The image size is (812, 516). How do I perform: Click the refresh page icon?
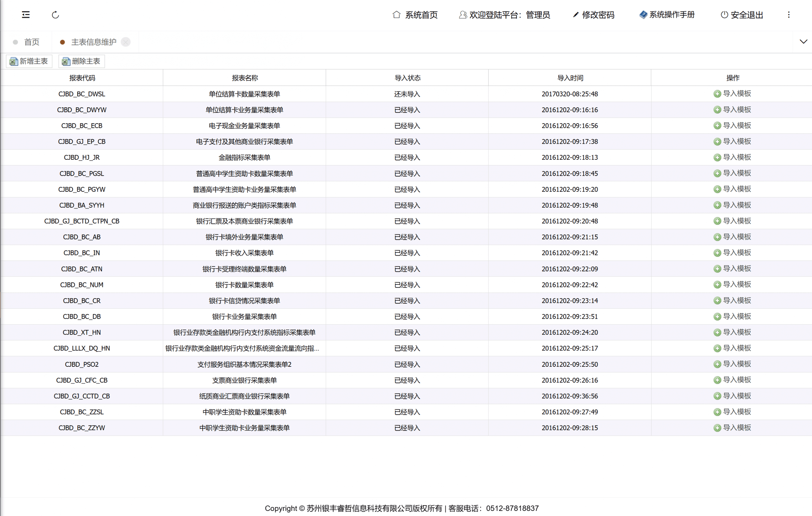(x=55, y=15)
